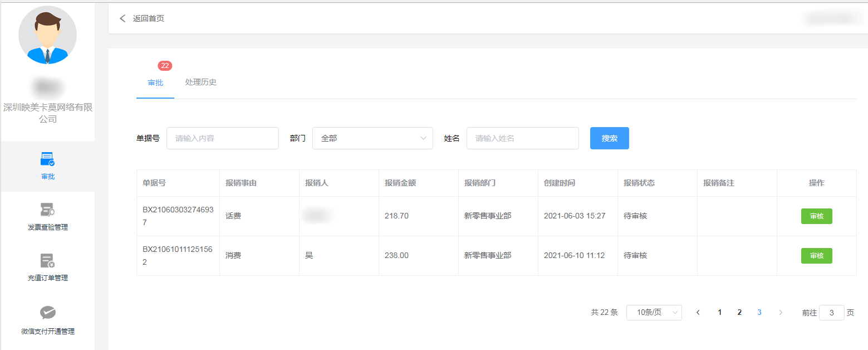Go to page 1 in pagination

pyautogui.click(x=719, y=313)
